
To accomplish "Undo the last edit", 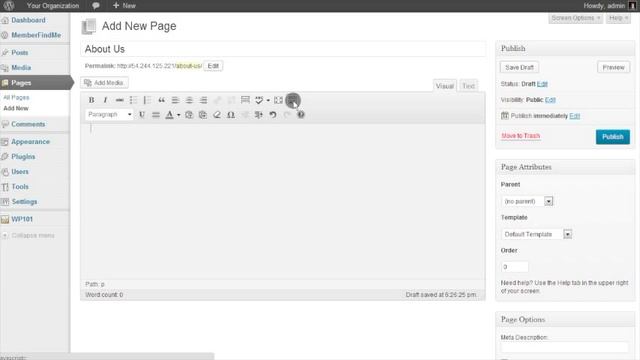I will coord(273,115).
